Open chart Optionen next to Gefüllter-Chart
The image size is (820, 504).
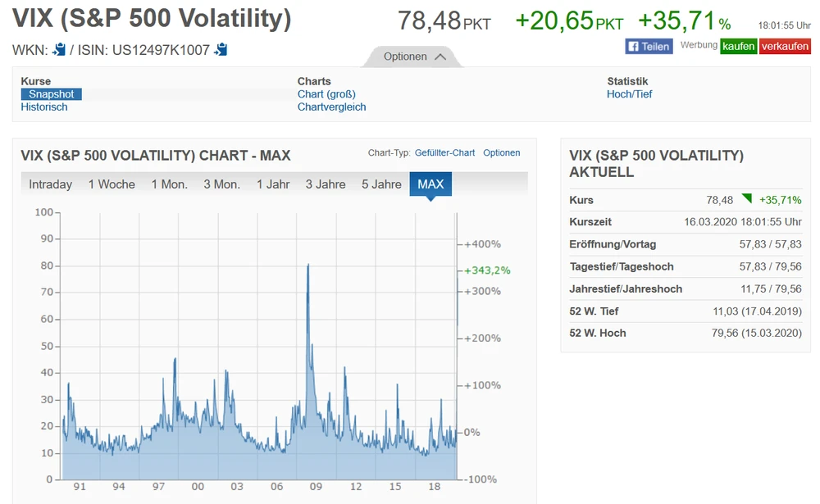[x=501, y=153]
